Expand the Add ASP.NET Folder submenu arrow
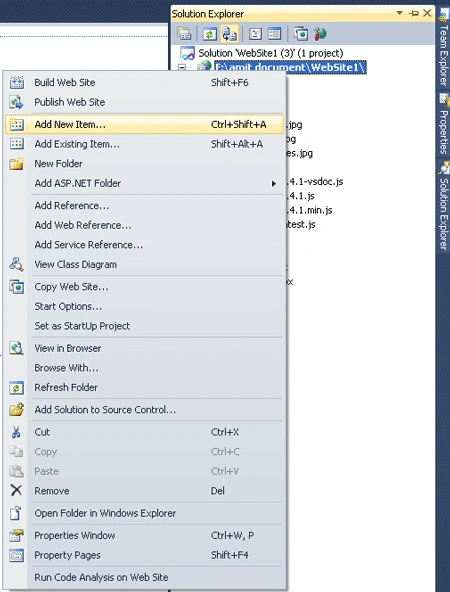Viewport: 450px width, 592px height. coord(274,184)
